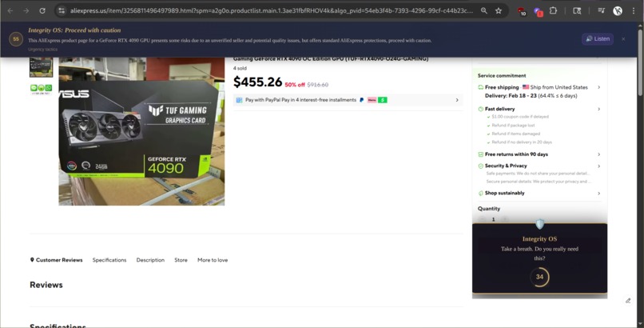Click 'Shop sustainably' label
Screen dimensions: 644x328
[505, 193]
